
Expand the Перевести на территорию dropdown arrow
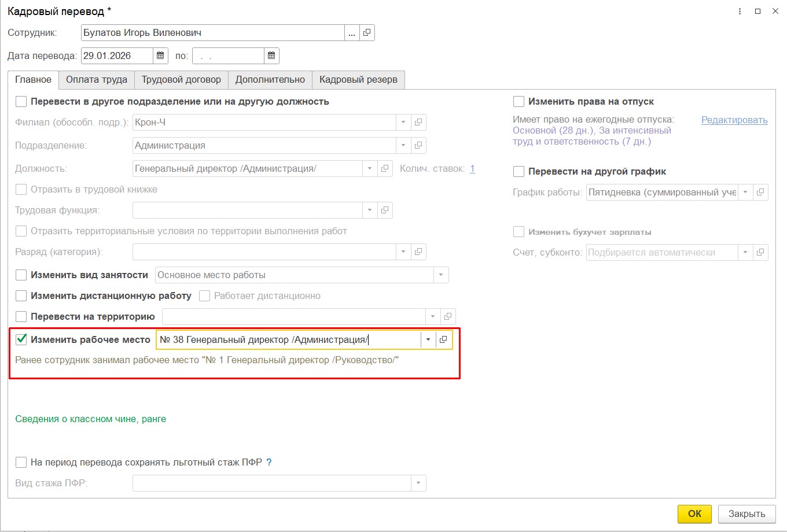[433, 317]
